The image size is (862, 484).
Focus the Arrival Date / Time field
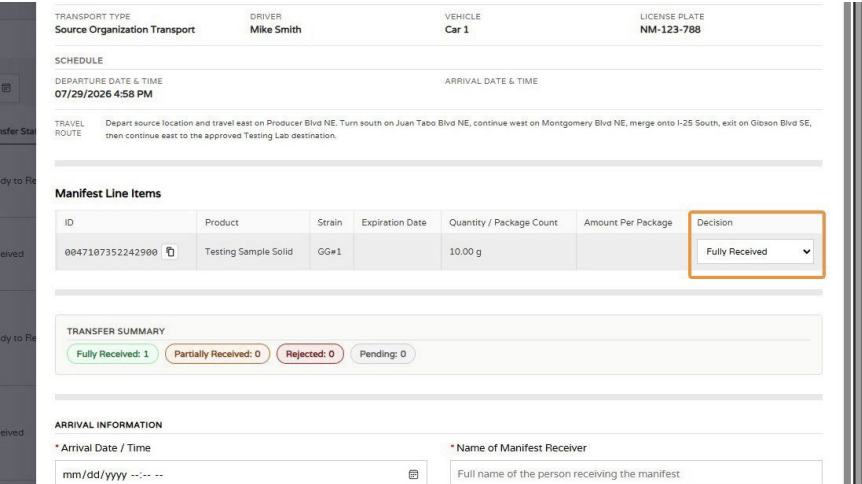tap(241, 474)
